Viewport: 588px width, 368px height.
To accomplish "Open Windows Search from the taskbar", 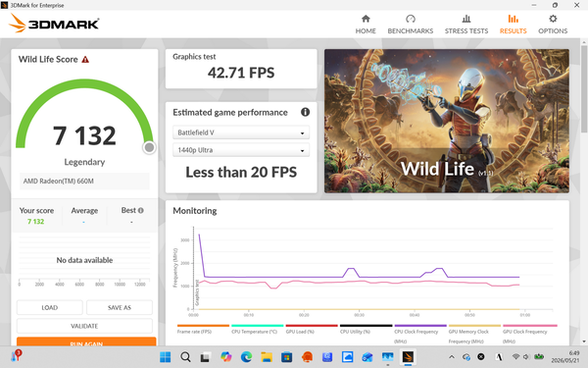I will click(x=185, y=357).
